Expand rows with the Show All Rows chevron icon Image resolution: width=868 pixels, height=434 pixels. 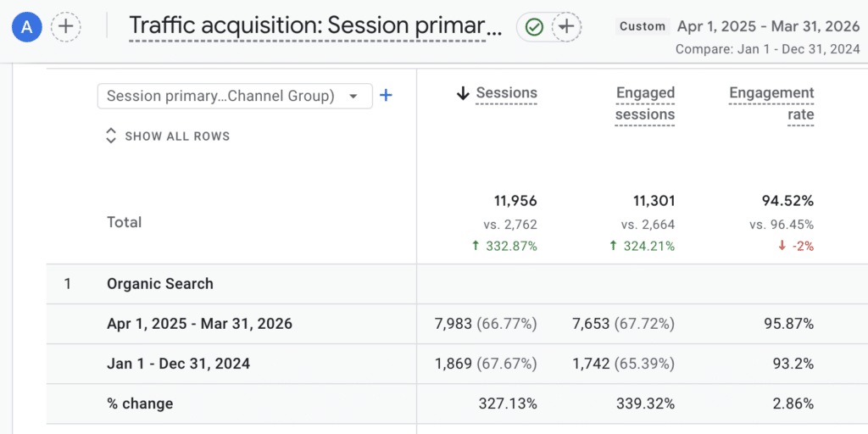coord(111,136)
